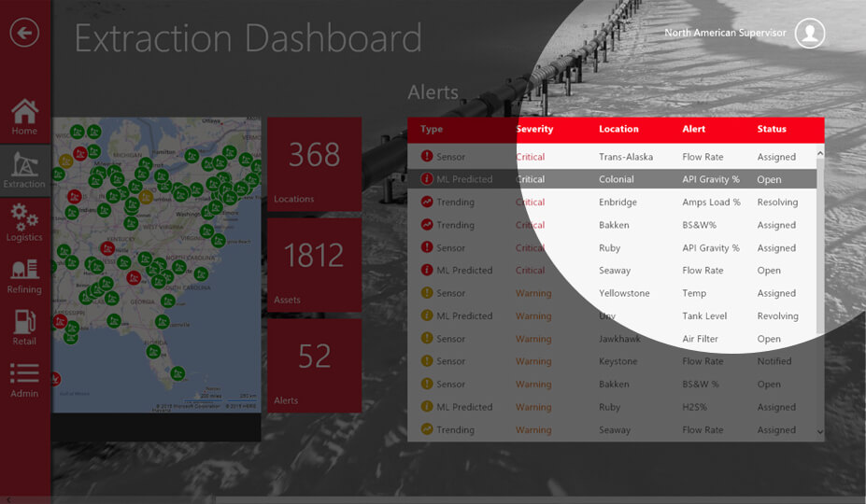Viewport: 866px width, 504px height.
Task: Open the 52 Alerts tile
Action: pos(314,365)
